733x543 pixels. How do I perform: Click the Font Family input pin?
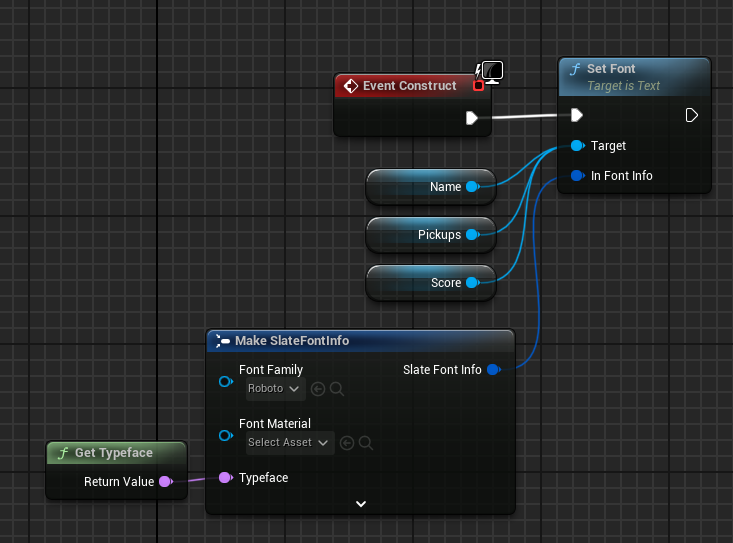pos(226,382)
